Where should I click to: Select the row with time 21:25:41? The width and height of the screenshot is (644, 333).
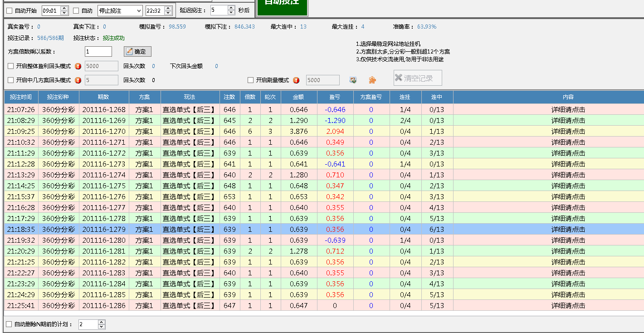pyautogui.click(x=324, y=306)
